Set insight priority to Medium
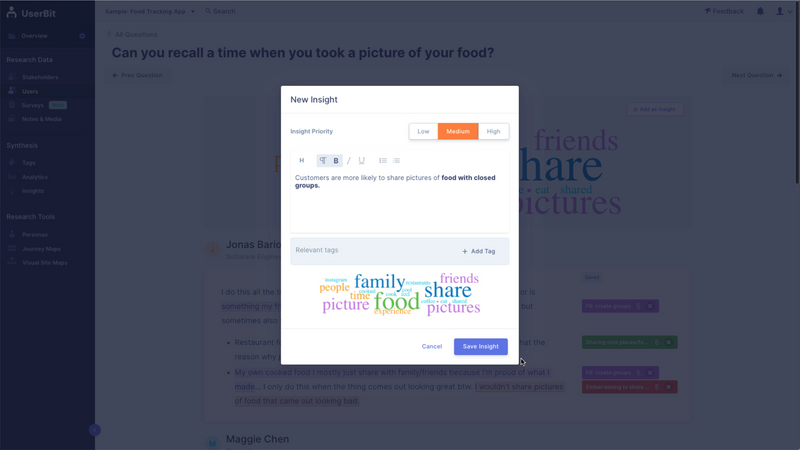This screenshot has height=450, width=800. (x=458, y=131)
